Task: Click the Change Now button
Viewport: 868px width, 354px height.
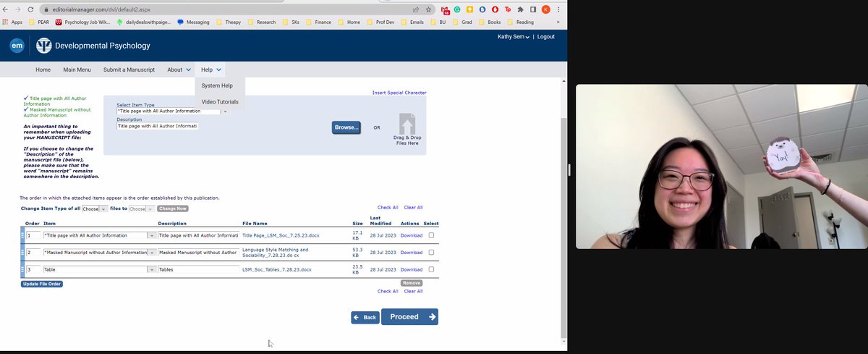Action: 172,208
